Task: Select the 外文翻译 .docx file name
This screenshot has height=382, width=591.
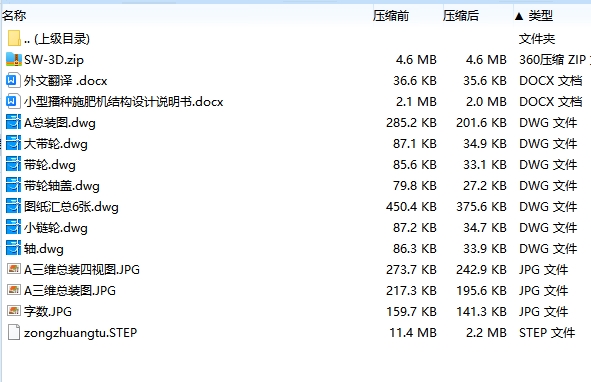Action: pyautogui.click(x=66, y=81)
